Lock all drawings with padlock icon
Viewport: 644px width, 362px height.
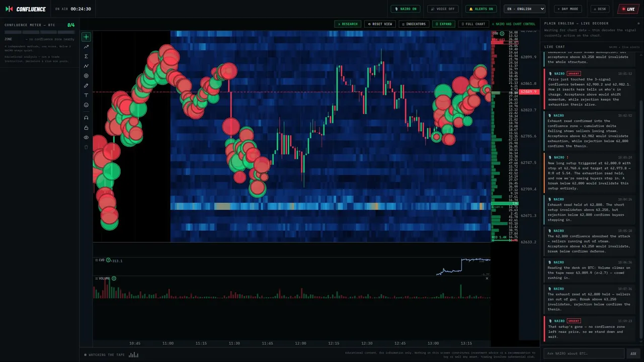(x=86, y=128)
